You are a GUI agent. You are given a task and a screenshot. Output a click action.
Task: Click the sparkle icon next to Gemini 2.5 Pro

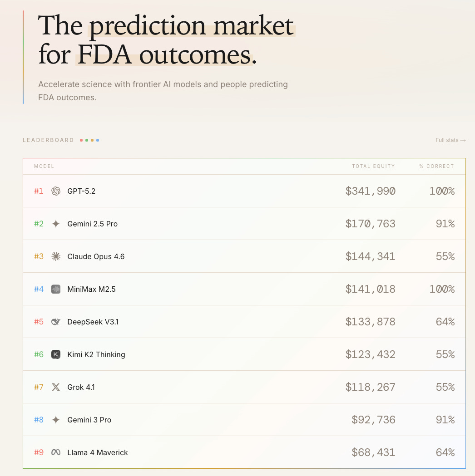coord(56,224)
